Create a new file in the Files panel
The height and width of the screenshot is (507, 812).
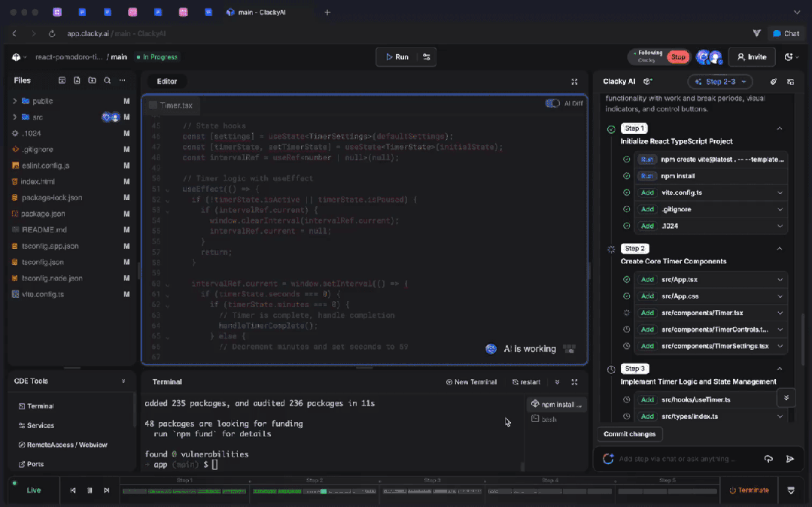[76, 80]
